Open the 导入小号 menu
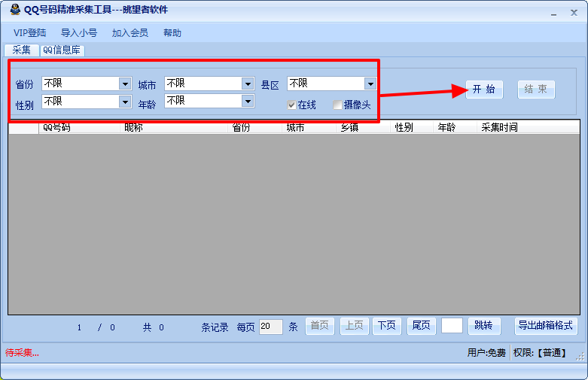The width and height of the screenshot is (588, 380). coord(79,33)
